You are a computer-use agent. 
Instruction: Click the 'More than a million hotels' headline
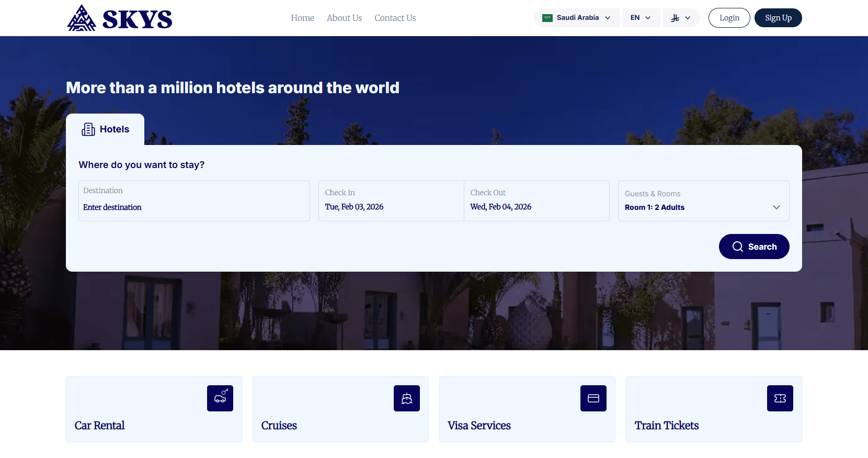[233, 87]
